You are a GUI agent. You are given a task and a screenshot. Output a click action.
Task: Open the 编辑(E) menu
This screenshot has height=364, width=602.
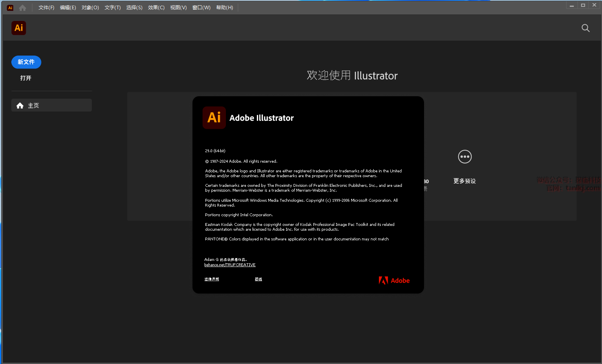coord(68,8)
